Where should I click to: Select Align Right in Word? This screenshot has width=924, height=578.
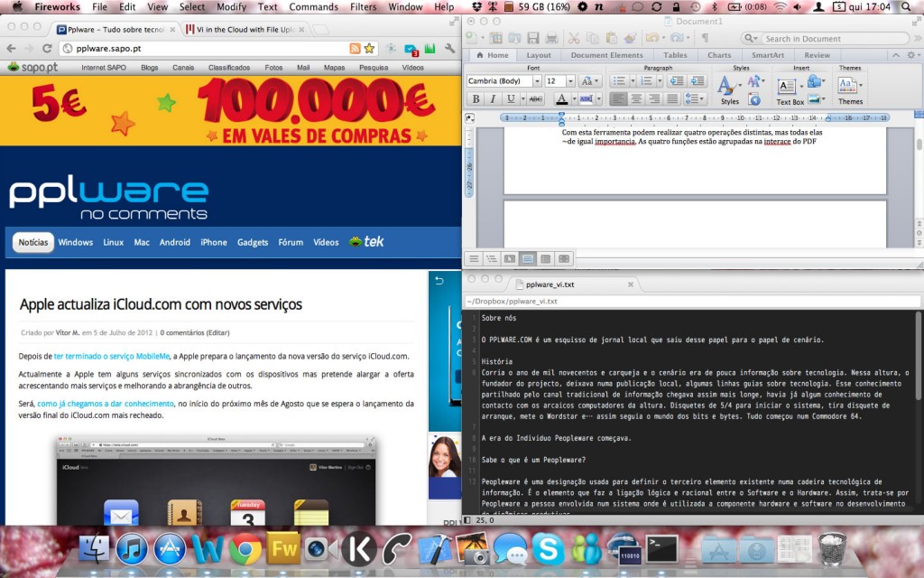pos(653,98)
